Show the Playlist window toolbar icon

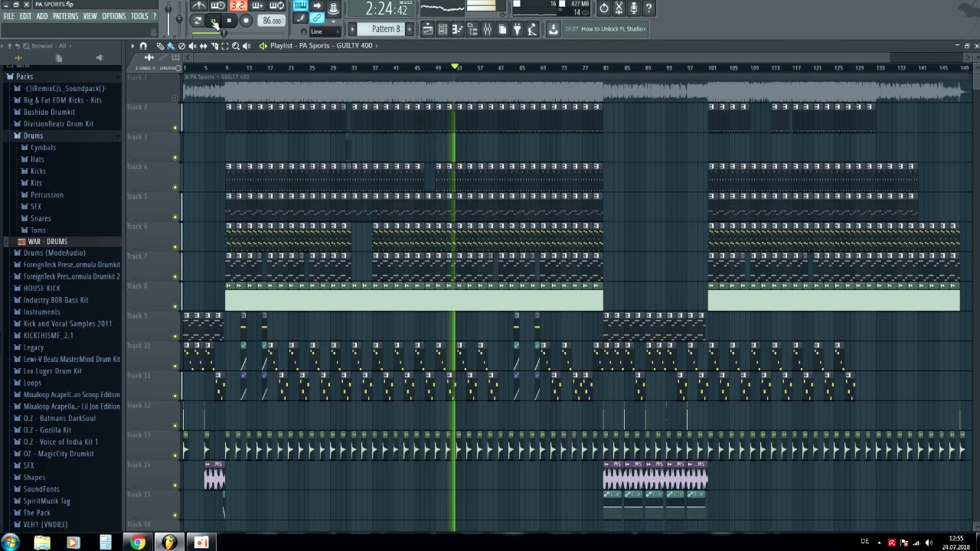click(428, 29)
